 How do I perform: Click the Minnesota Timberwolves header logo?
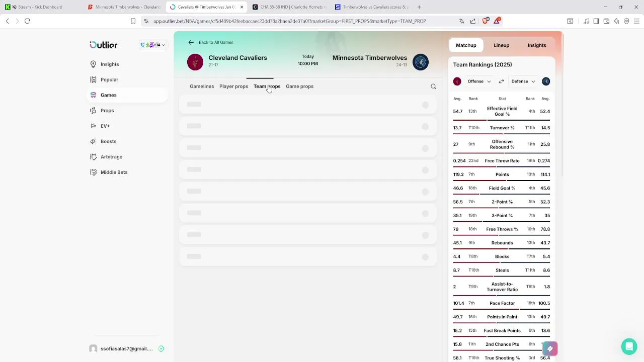421,62
